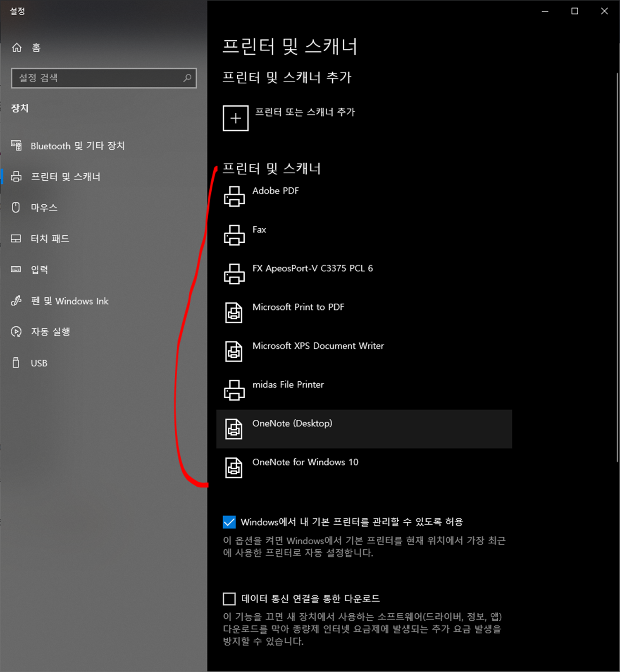This screenshot has height=672, width=620.
Task: Click the OneNote (Desktop) printer icon
Action: pos(234,429)
